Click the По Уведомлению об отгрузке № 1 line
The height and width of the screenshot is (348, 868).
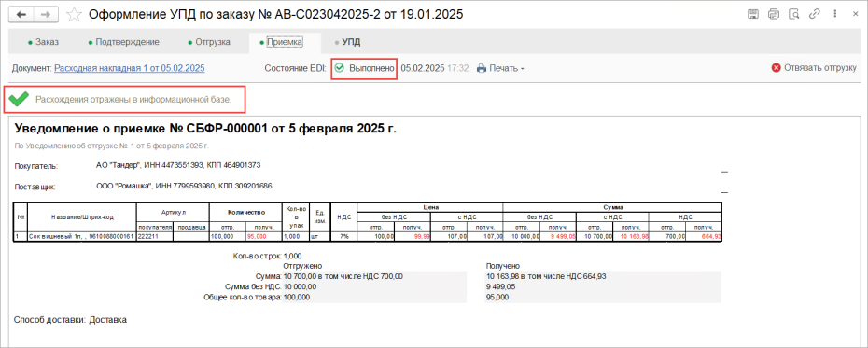pos(111,146)
